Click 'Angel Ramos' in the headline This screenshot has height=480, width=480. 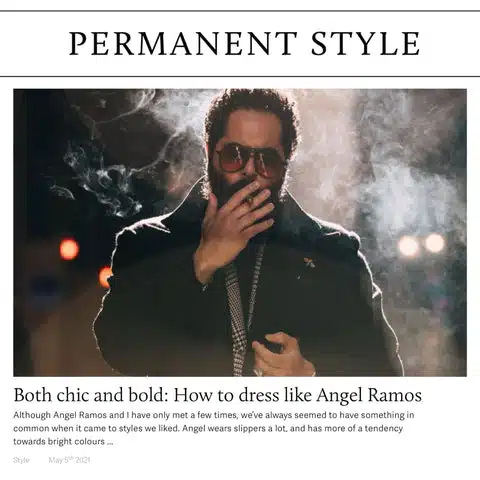(369, 395)
